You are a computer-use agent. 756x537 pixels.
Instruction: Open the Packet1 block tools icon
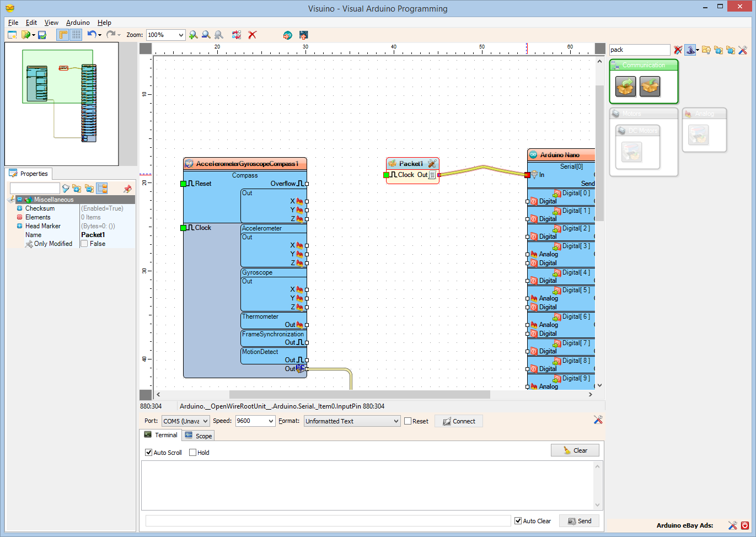point(432,164)
